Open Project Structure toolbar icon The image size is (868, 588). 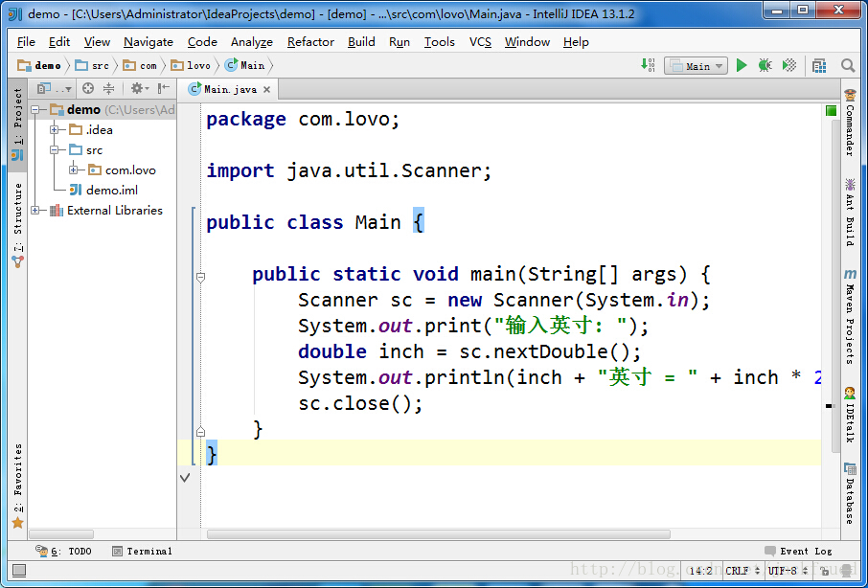tap(819, 66)
